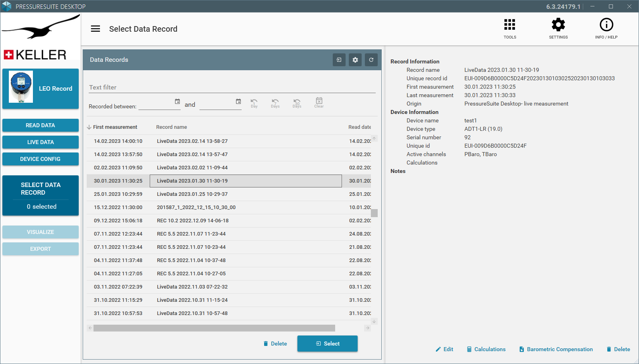
Task: Select record REC 10.2 2022.12.09 14-06-18
Action: click(229, 221)
